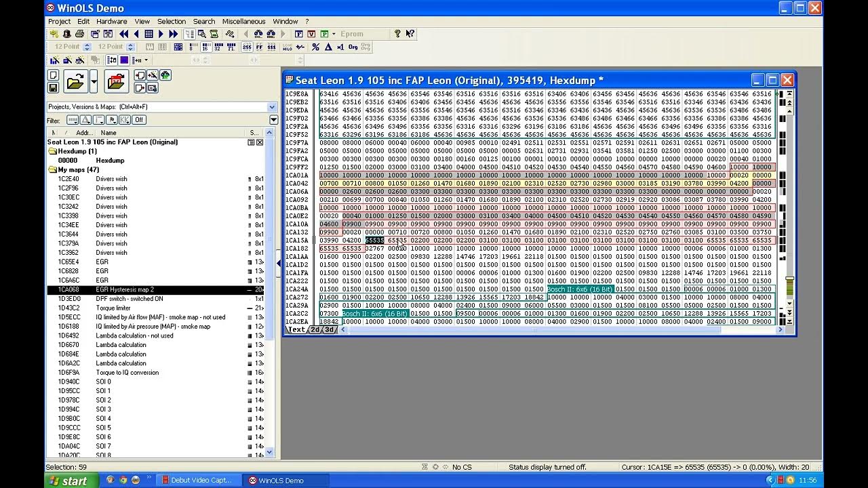Select SOI 0 map entry
The image size is (868, 488).
click(155, 382)
